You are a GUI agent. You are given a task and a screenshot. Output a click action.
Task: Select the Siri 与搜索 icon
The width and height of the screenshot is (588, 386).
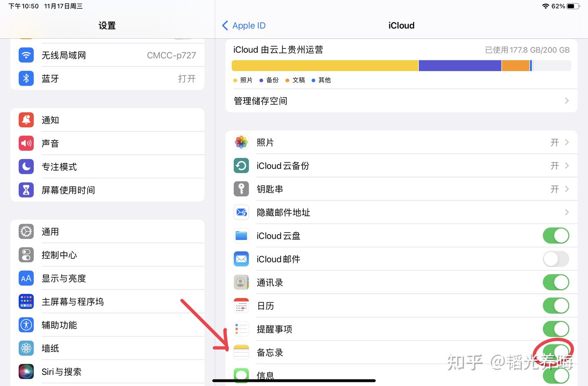point(26,371)
